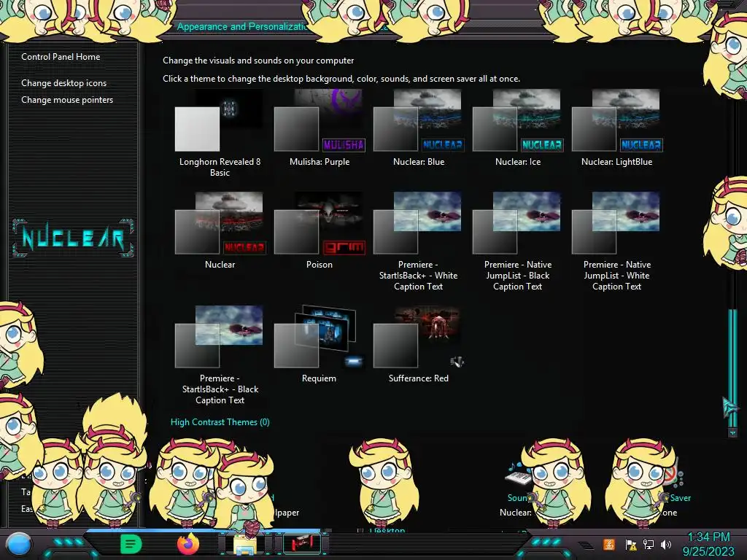The width and height of the screenshot is (747, 560).
Task: Pick the red Nuclear theme
Action: pyautogui.click(x=220, y=231)
